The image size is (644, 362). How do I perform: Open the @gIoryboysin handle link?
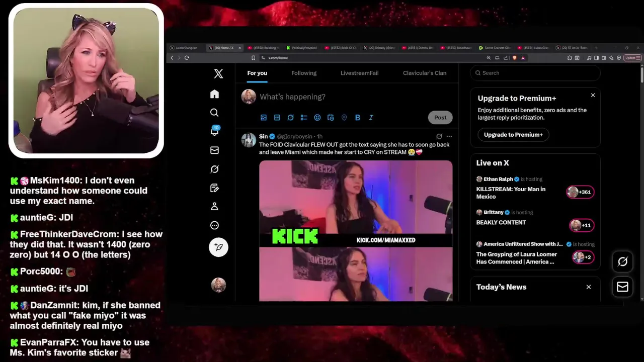(294, 136)
